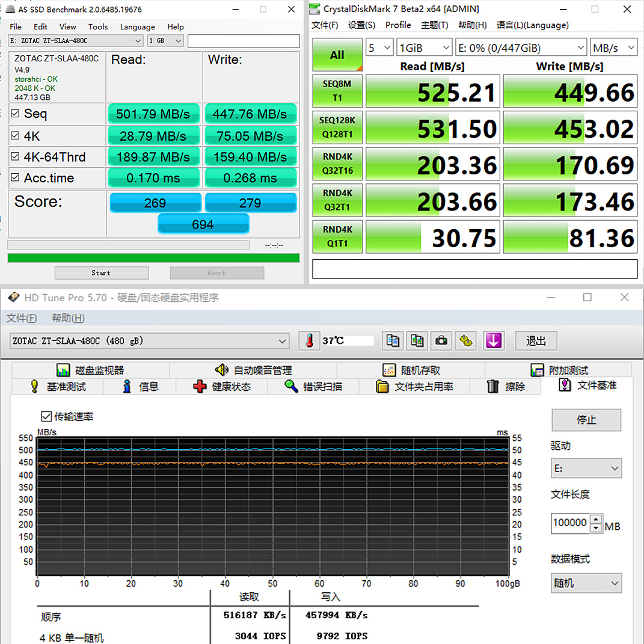Screen dimensions: 644x644
Task: Toggle the Acc.time test checkbox
Action: tap(15, 177)
